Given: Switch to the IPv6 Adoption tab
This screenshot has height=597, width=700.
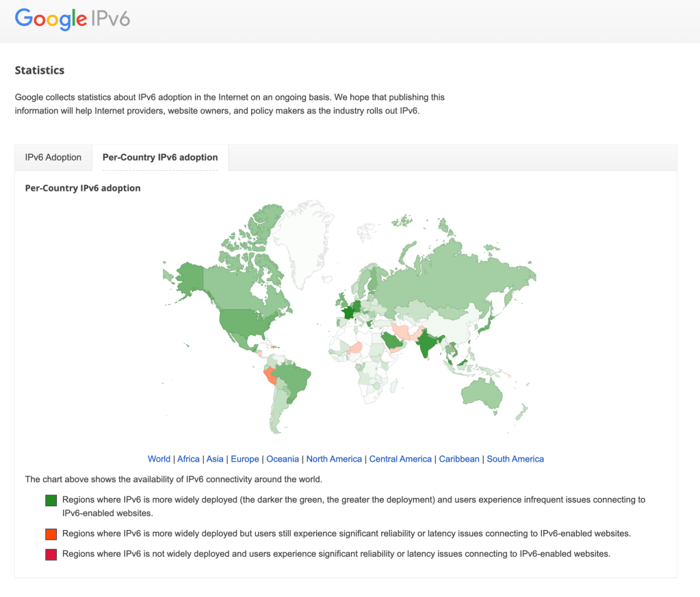Looking at the screenshot, I should (x=53, y=157).
